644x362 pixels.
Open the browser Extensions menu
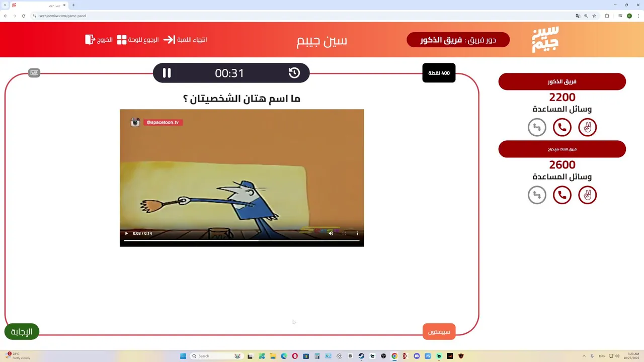[x=607, y=16]
